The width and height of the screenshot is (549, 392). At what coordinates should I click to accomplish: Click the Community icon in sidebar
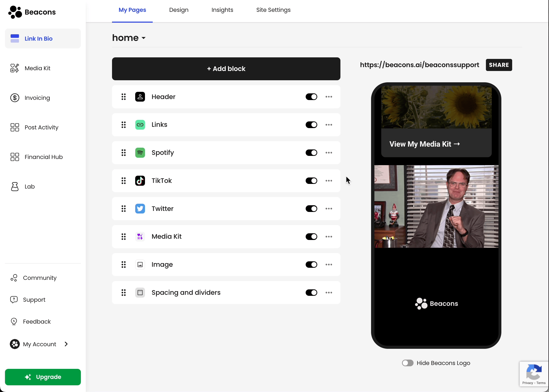[x=14, y=278]
